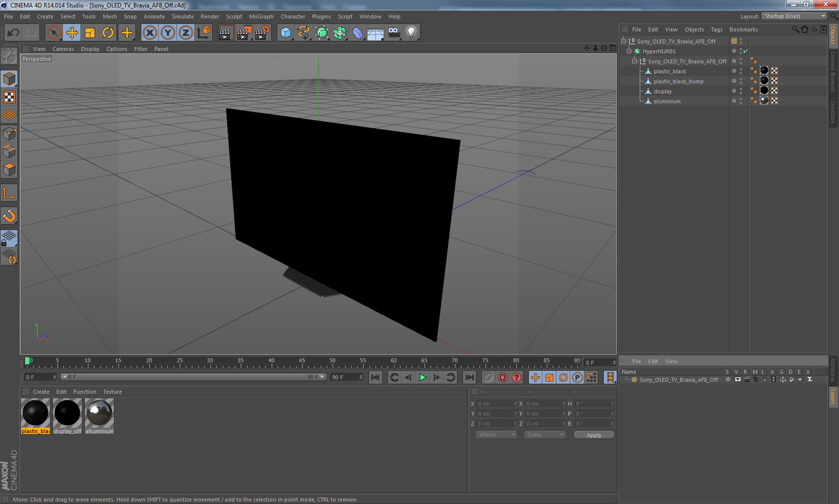Toggle visibility dot of aluminium object
Screen dimensions: 839x504
coord(741,101)
